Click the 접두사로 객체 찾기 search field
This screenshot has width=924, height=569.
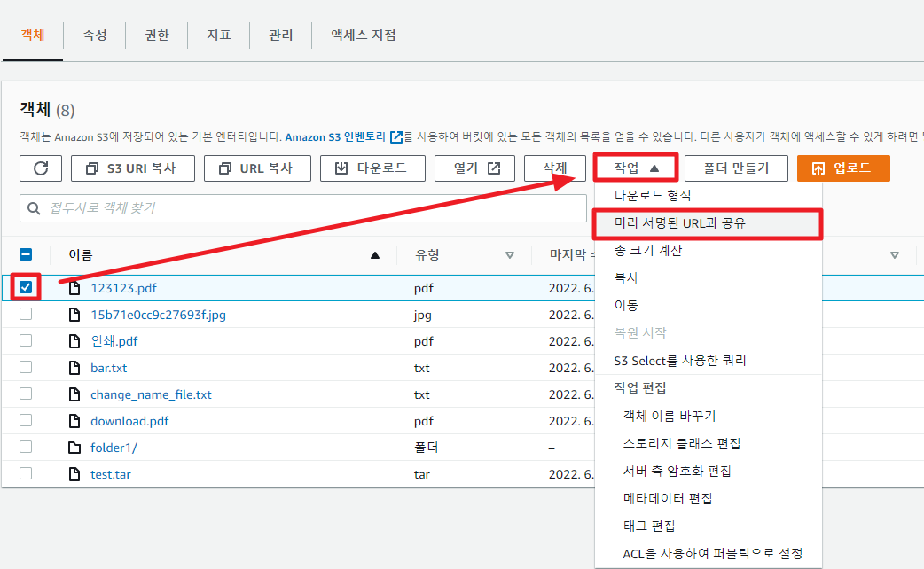(303, 208)
